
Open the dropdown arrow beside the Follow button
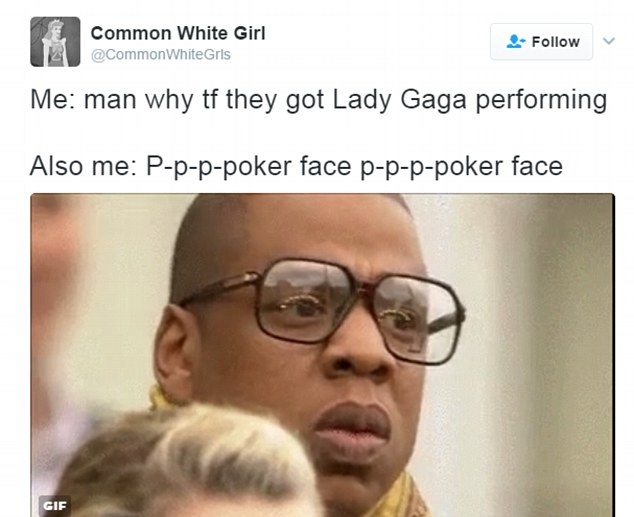[x=609, y=41]
